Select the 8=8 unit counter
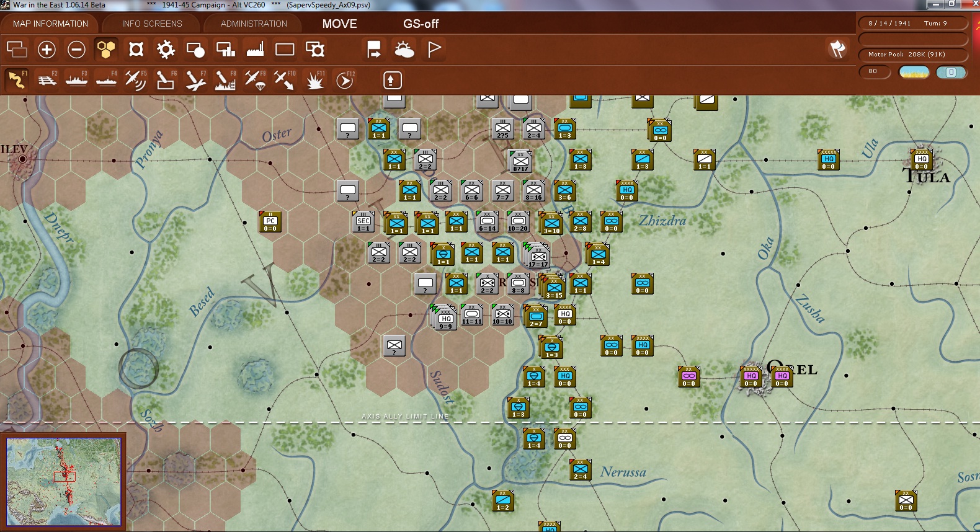The image size is (980, 532). pyautogui.click(x=519, y=284)
